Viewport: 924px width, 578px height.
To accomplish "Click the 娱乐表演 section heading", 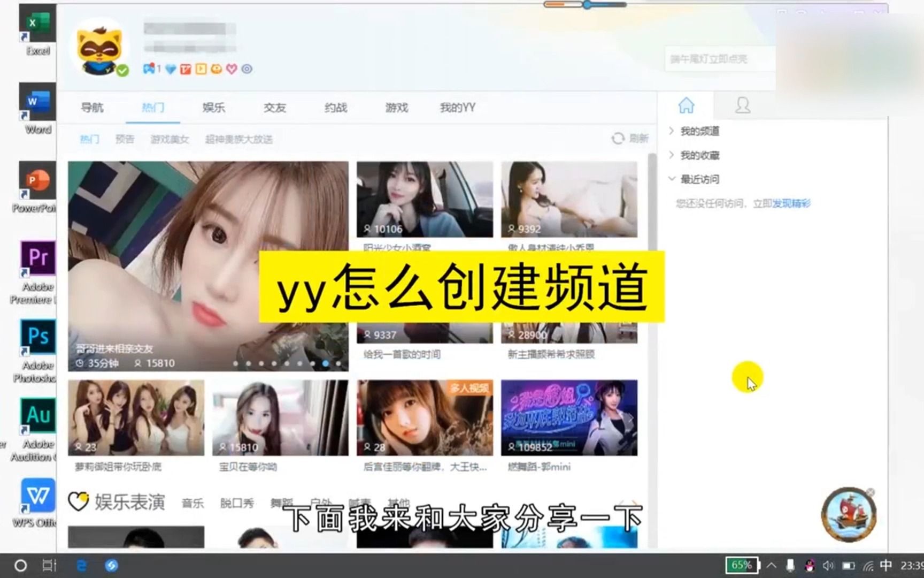I will pyautogui.click(x=130, y=502).
